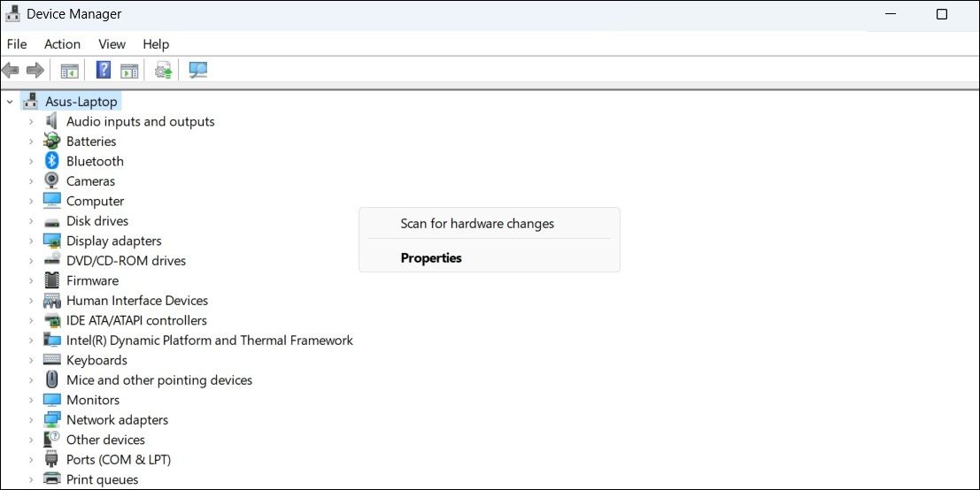Click the scan hardware monitor toolbar icon

tap(198, 70)
